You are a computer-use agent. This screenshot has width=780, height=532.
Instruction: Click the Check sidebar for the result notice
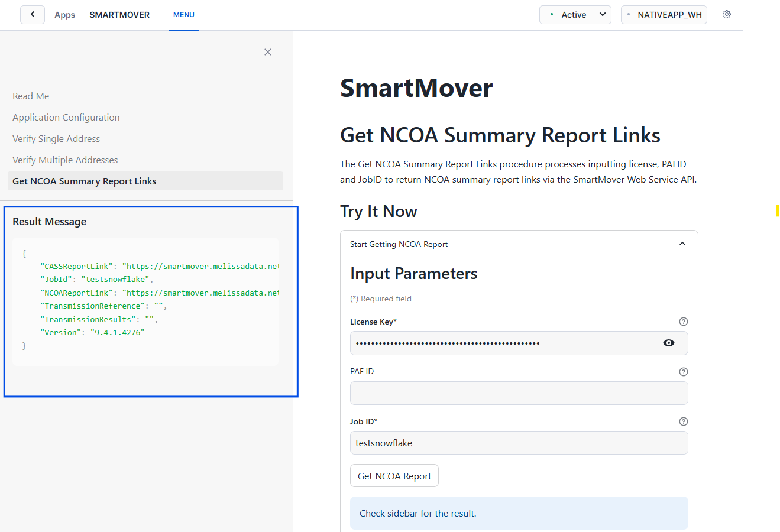(x=519, y=513)
